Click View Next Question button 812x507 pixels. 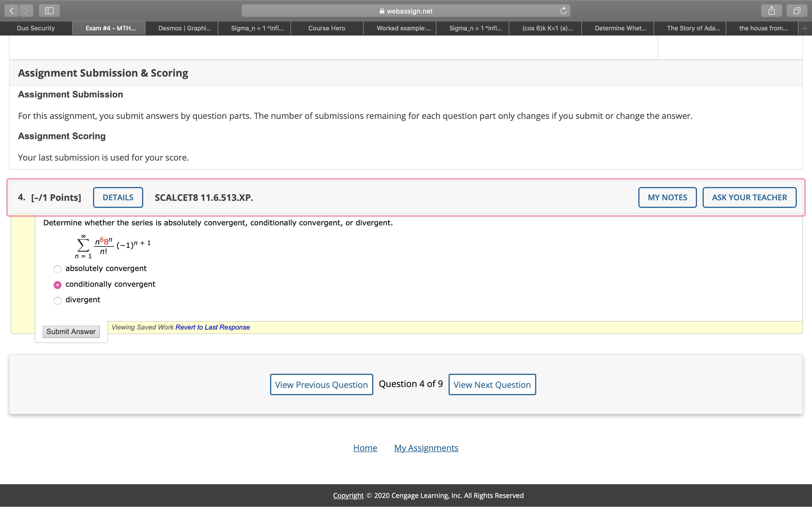point(492,384)
